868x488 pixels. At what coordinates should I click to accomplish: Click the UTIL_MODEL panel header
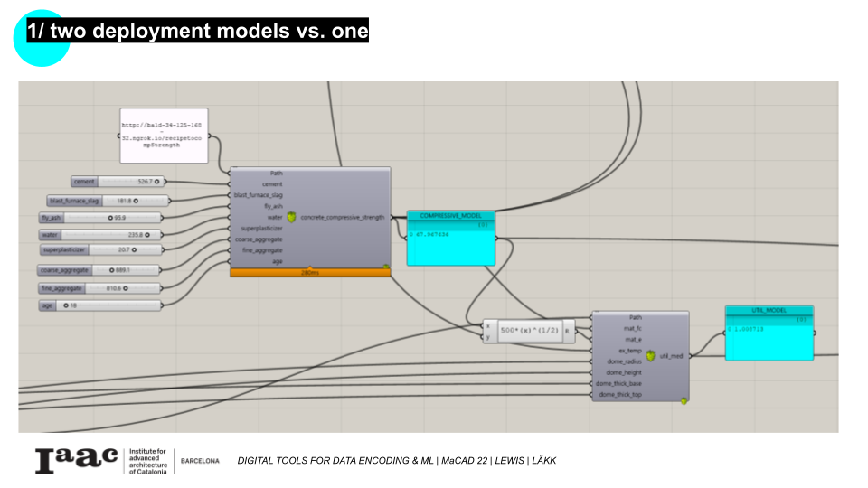[769, 310]
